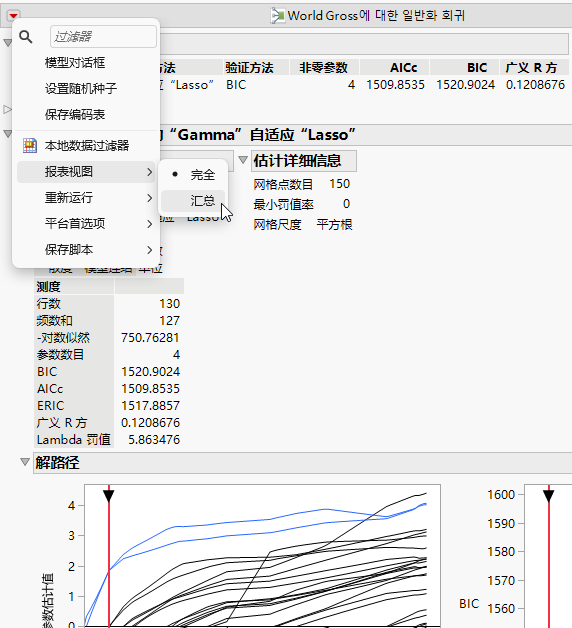
Task: Click the 平台首选项 submenu chevron arrow
Action: click(x=149, y=224)
